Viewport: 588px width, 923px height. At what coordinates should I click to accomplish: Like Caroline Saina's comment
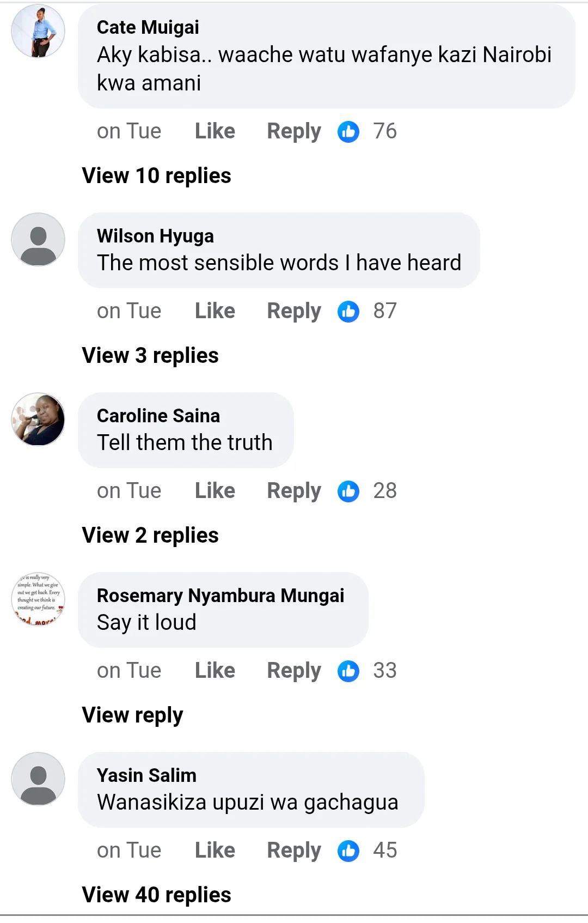click(215, 491)
